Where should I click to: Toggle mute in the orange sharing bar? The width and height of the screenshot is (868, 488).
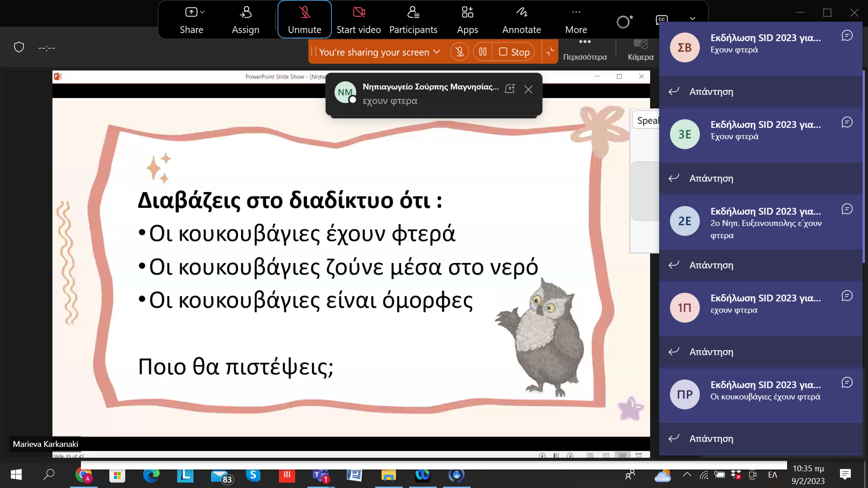point(459,52)
